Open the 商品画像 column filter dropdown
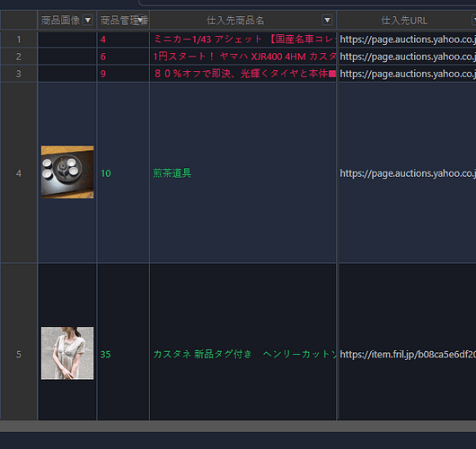The height and width of the screenshot is (449, 476). point(88,21)
